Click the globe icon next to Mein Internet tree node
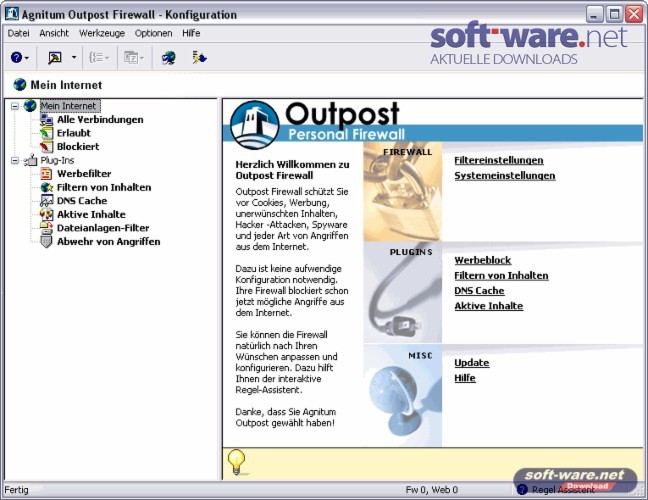648x500 pixels. coord(30,105)
